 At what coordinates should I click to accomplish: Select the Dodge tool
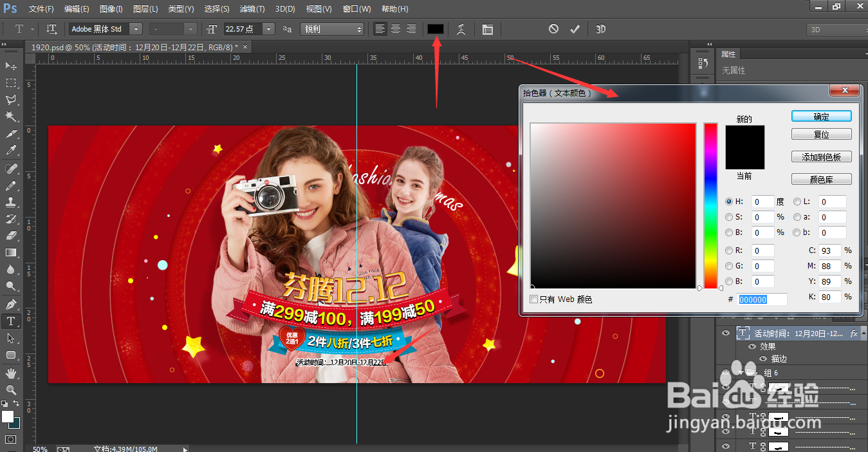pyautogui.click(x=11, y=286)
